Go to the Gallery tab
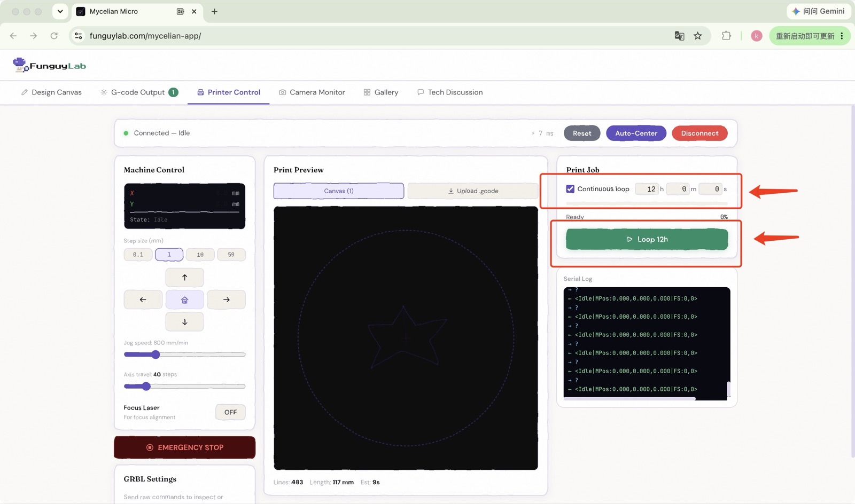855x504 pixels. [381, 92]
